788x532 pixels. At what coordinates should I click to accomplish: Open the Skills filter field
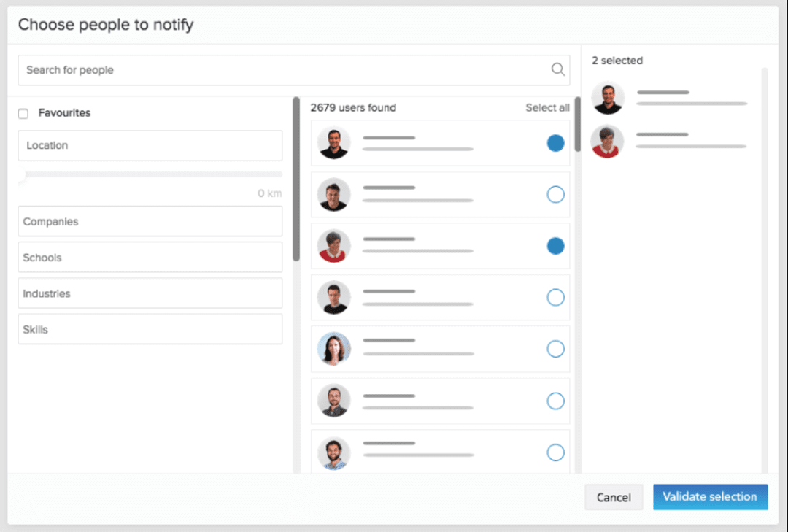150,328
